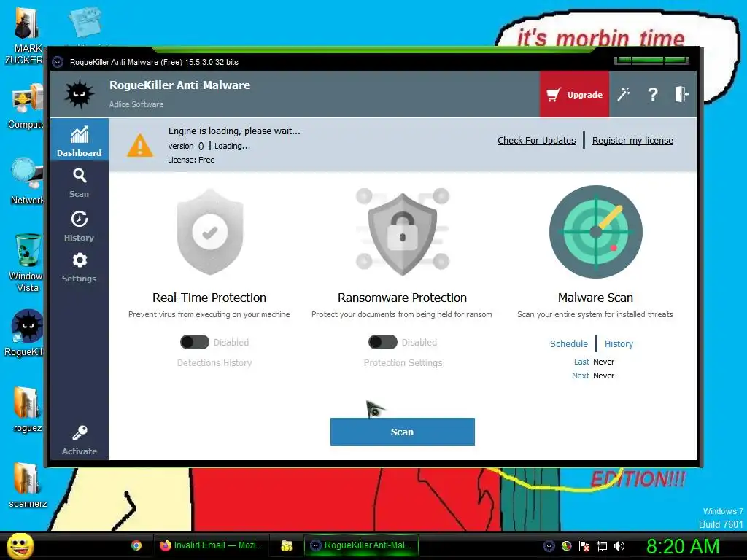Click 'Ransomware Protection' heading

[403, 297]
